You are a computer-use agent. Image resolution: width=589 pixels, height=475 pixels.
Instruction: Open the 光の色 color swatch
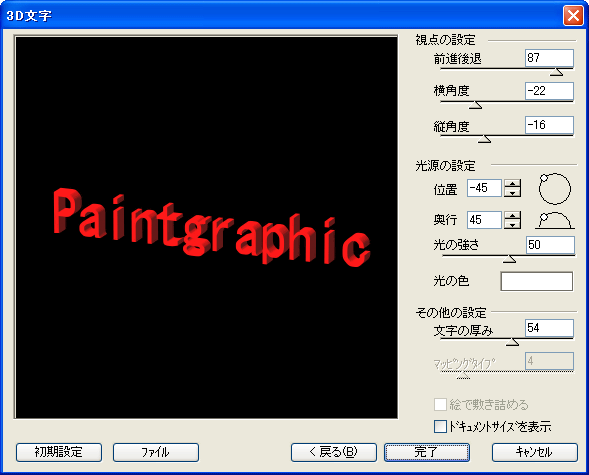click(537, 281)
